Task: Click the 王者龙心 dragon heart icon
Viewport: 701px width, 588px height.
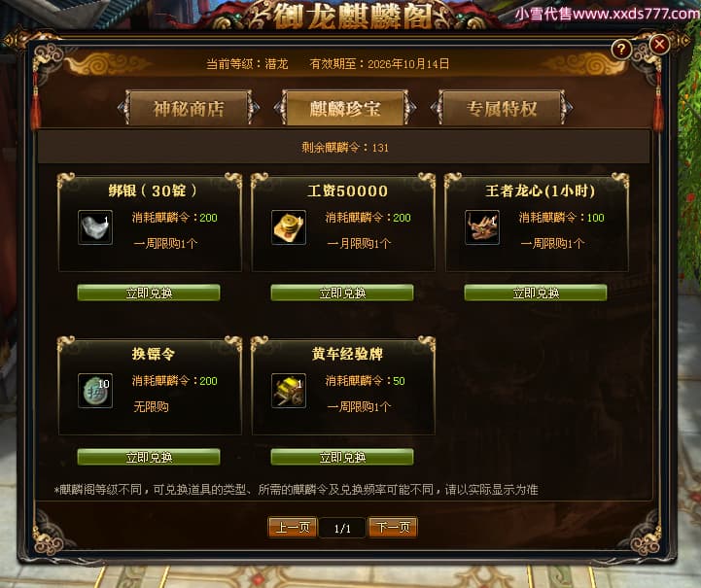Action: pos(482,227)
